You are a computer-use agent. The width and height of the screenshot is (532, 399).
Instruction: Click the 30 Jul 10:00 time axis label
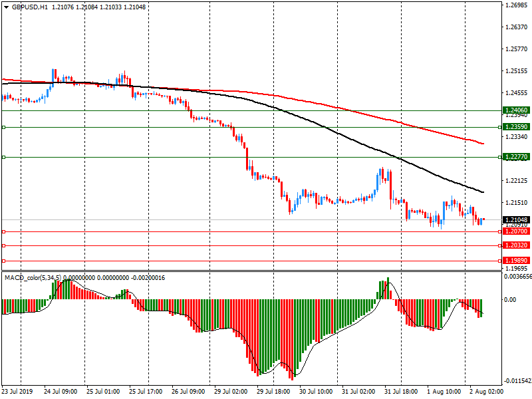tap(316, 392)
